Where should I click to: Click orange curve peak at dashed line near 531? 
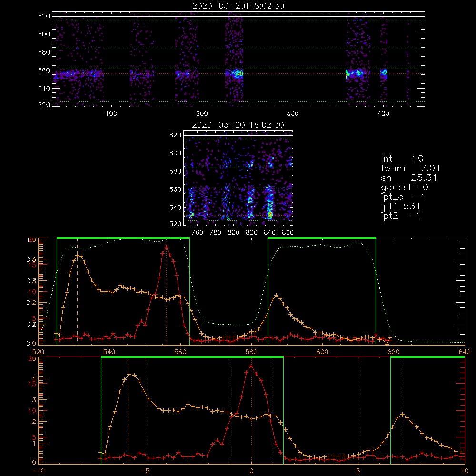(x=78, y=255)
